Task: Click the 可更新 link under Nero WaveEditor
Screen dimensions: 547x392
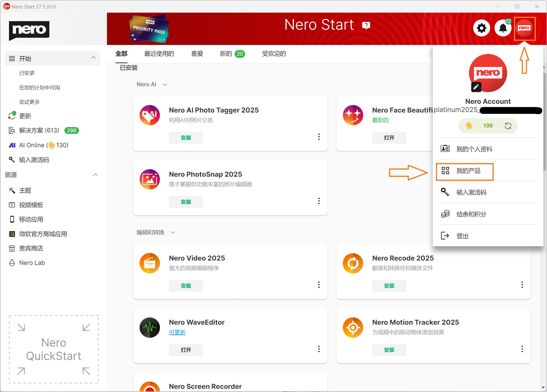Action: point(177,332)
